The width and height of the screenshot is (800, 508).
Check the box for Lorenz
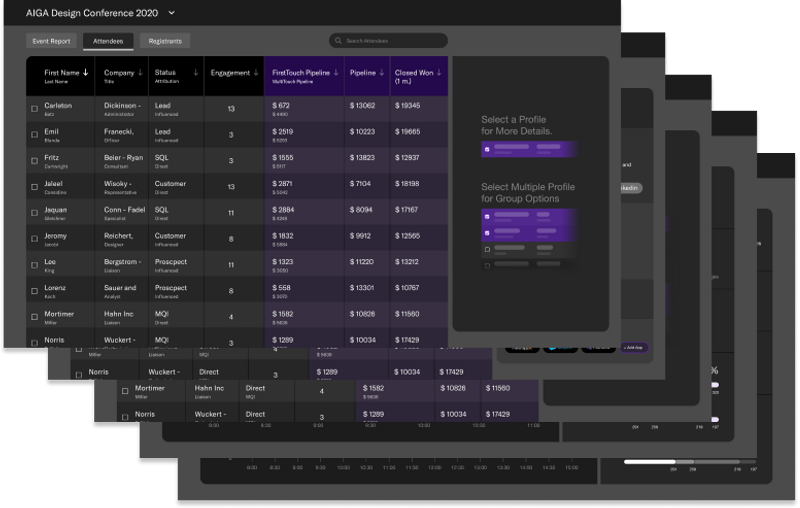click(34, 291)
